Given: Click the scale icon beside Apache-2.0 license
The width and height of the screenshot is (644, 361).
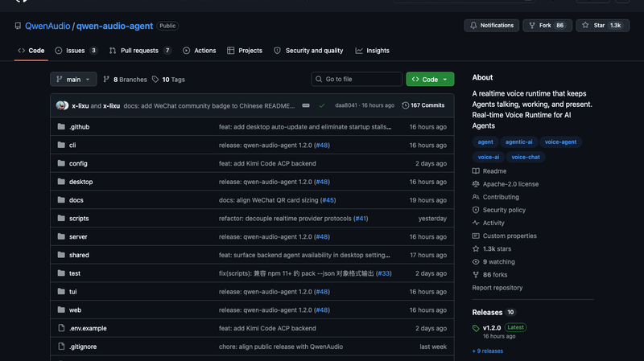Looking at the screenshot, I should 476,184.
